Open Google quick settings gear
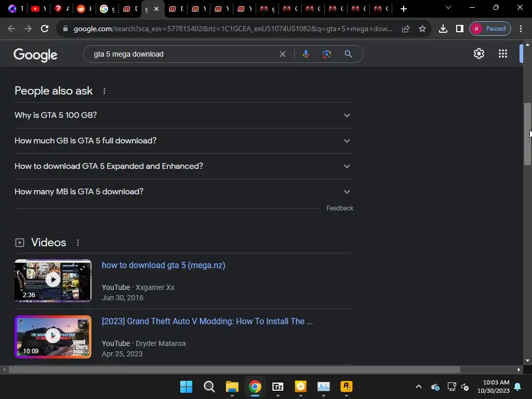The width and height of the screenshot is (532, 399). pos(478,54)
